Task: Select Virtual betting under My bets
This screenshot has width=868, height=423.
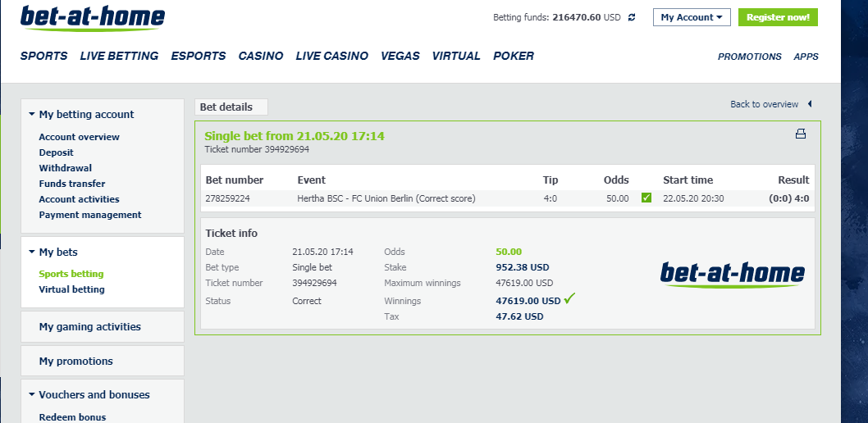Action: [x=71, y=289]
